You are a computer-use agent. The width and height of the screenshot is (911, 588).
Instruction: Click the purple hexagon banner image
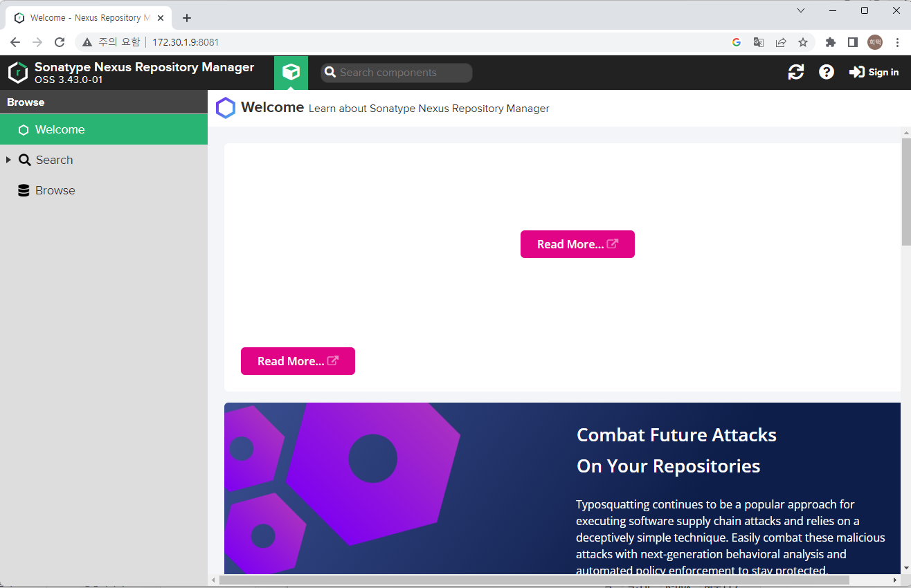[x=343, y=488]
